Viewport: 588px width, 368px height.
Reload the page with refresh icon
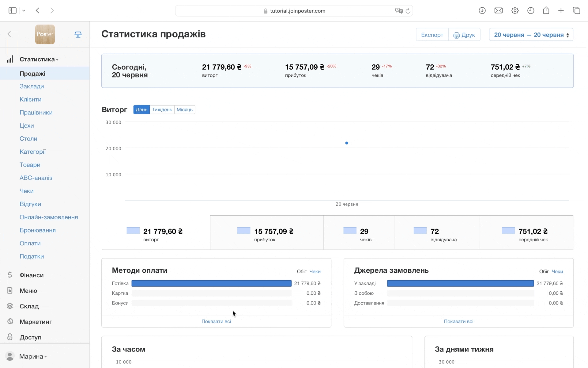(x=408, y=11)
